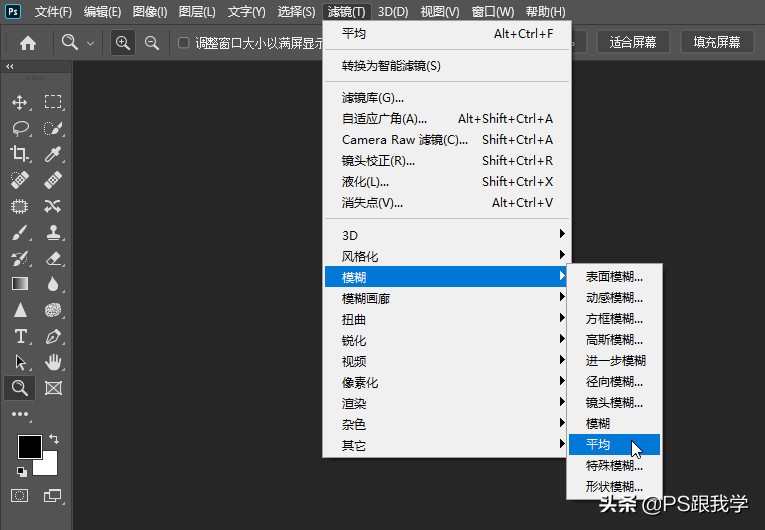Image resolution: width=765 pixels, height=530 pixels.
Task: Open the 图层(L) menu
Action: pyautogui.click(x=197, y=11)
